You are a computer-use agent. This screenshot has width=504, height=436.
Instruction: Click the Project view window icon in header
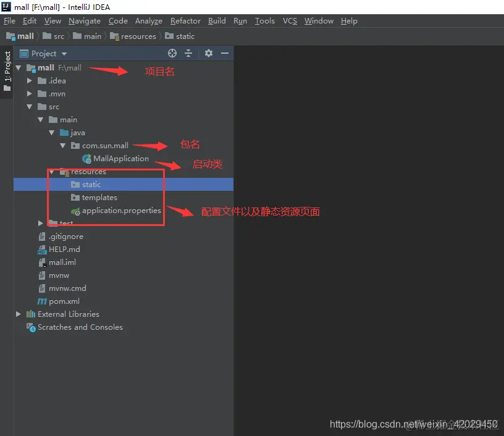pos(24,53)
